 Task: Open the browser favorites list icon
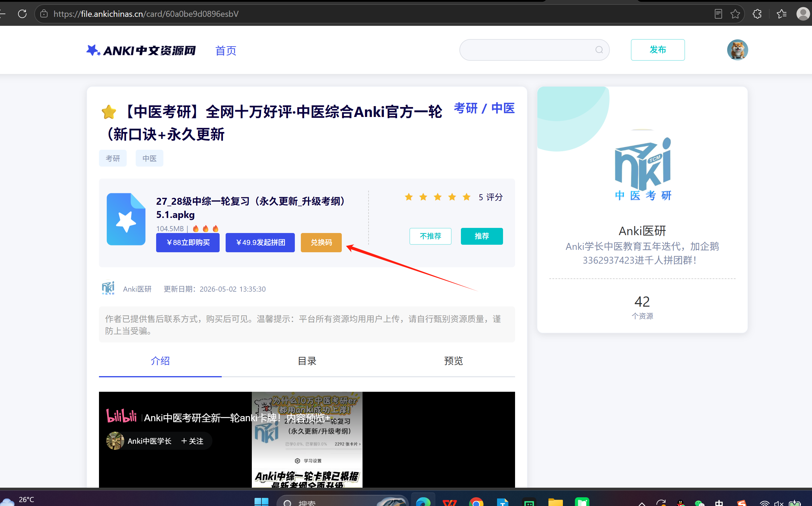point(782,14)
